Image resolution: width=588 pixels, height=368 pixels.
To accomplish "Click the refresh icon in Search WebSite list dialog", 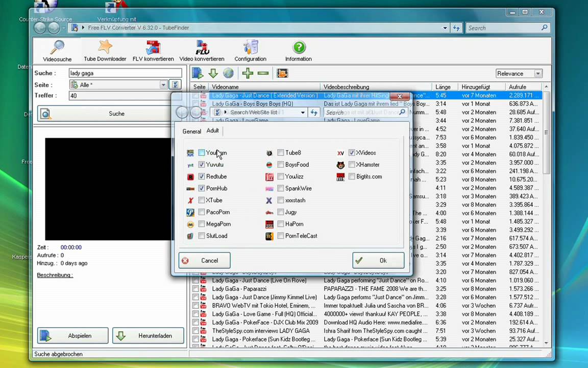I will (x=314, y=112).
